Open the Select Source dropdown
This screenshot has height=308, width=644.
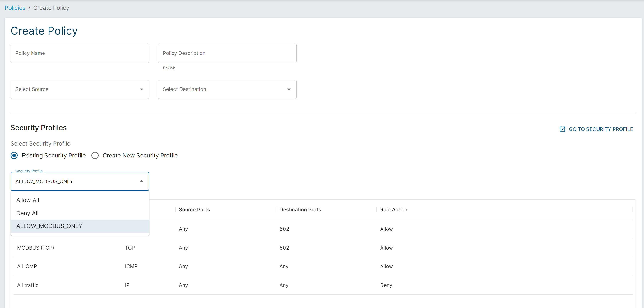(x=75, y=89)
